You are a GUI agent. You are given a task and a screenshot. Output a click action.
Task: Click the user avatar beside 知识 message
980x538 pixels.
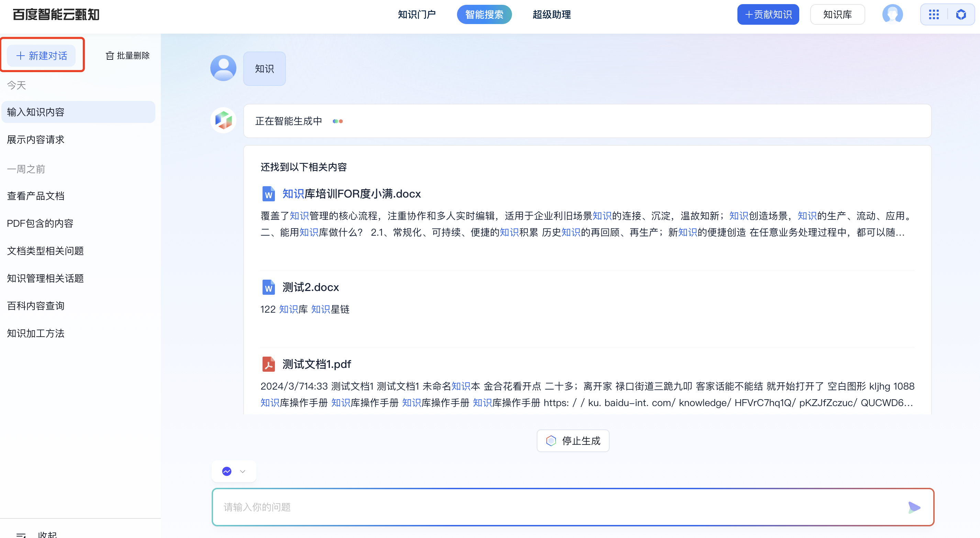pos(223,68)
